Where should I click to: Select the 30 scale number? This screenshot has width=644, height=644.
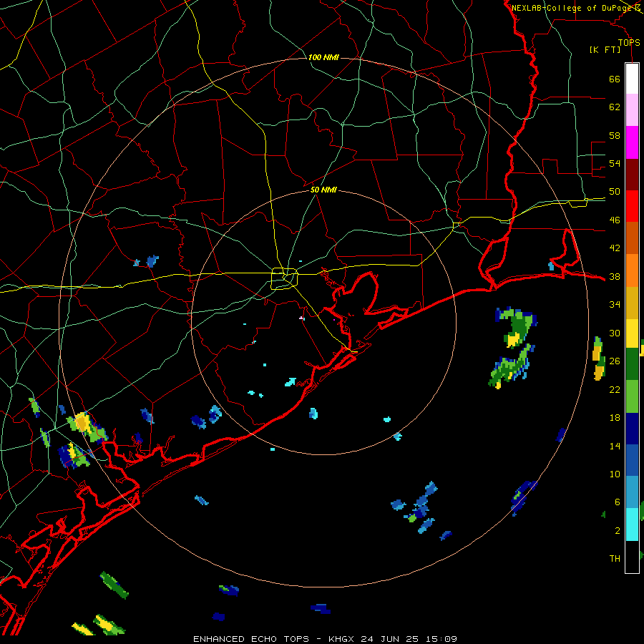pyautogui.click(x=615, y=333)
